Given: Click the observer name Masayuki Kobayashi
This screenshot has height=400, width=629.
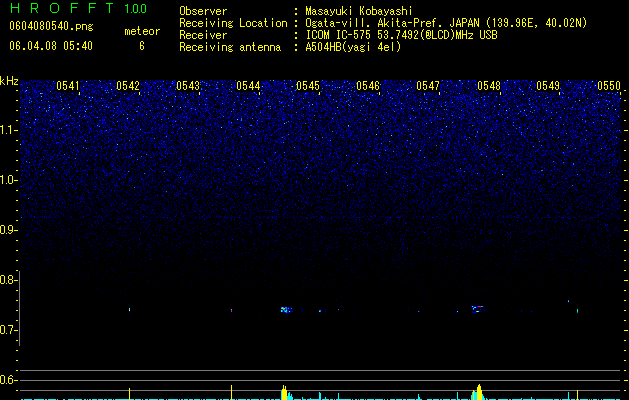Looking at the screenshot, I should coord(359,11).
